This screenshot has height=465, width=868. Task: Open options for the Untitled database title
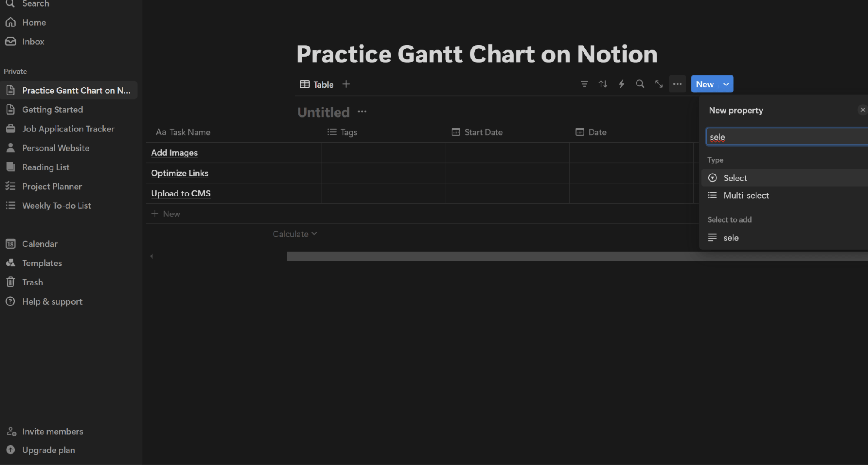point(362,111)
